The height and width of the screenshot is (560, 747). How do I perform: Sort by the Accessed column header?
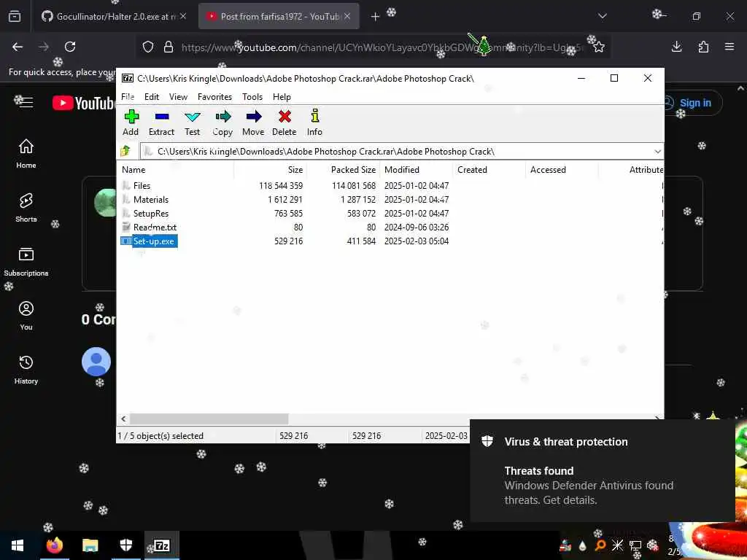562,170
